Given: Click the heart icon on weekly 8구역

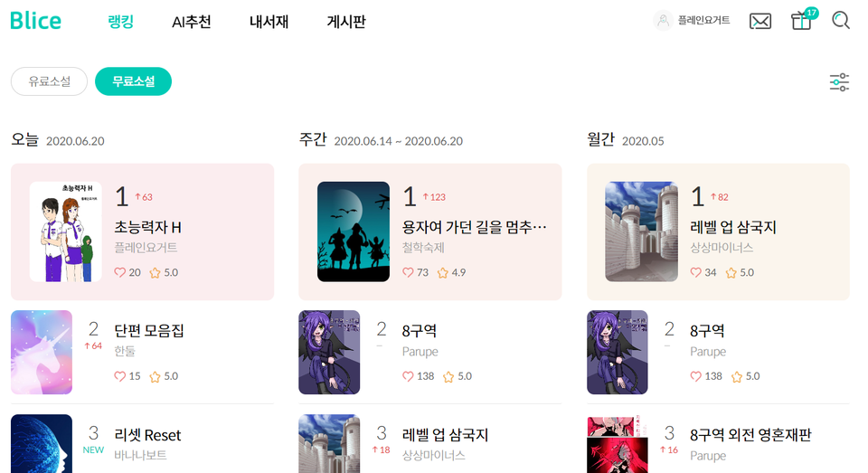Looking at the screenshot, I should (x=408, y=376).
